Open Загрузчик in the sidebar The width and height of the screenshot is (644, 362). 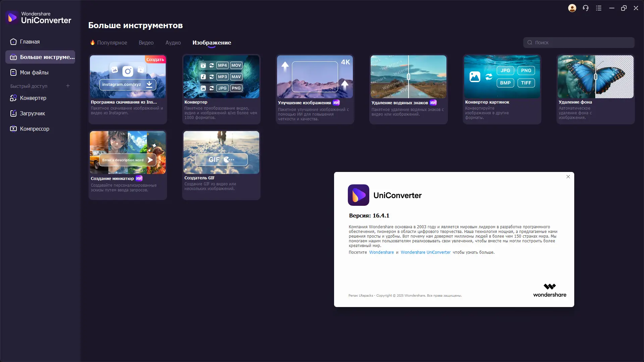(32, 113)
